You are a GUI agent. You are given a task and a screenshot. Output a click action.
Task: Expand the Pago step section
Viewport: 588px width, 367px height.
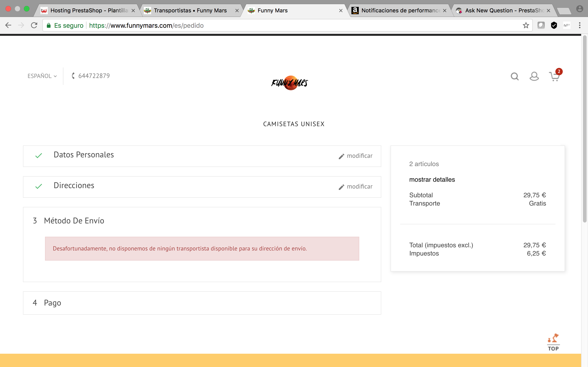[x=52, y=303]
